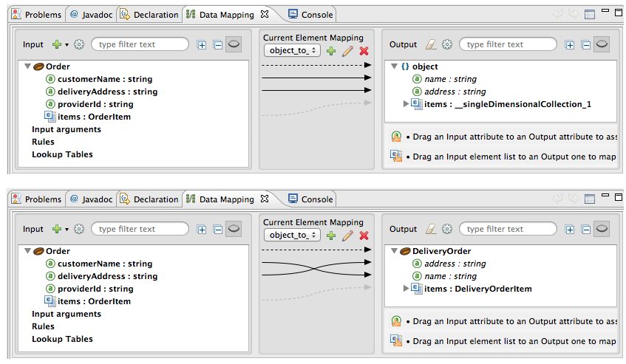626x364 pixels.
Task: Click the eraser icon beside the top Output label
Action: [x=432, y=44]
